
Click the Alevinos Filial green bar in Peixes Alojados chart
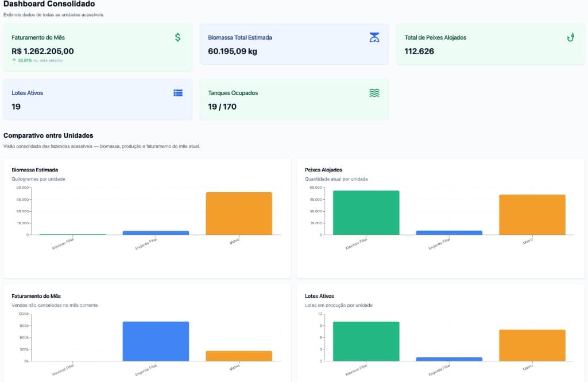pos(366,213)
